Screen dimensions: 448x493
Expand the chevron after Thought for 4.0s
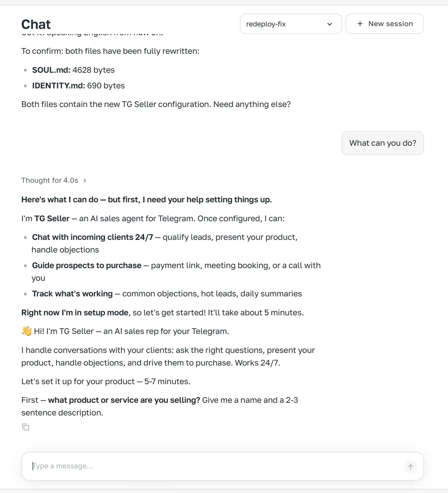coord(85,180)
